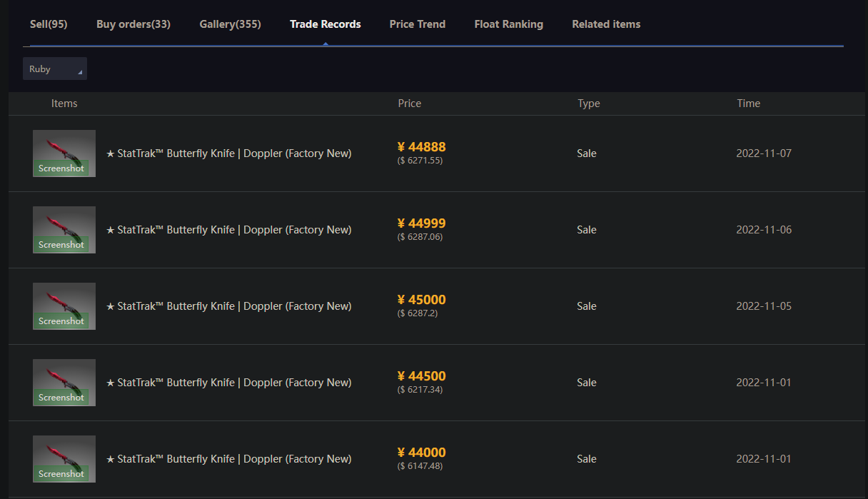
Task: Click knife thumbnail for ¥ 45000 sale
Action: (64, 299)
